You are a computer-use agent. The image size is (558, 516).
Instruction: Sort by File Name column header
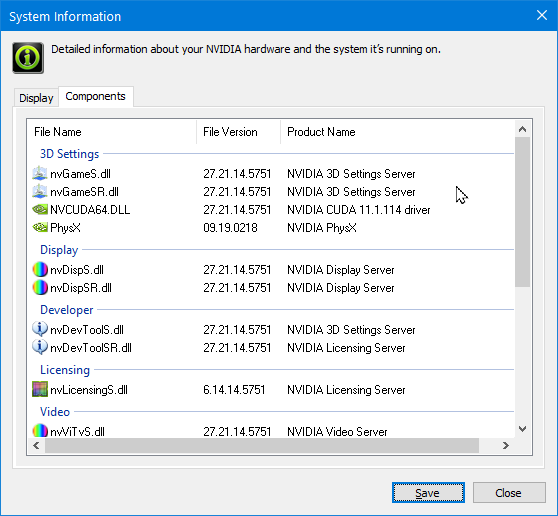[x=112, y=132]
